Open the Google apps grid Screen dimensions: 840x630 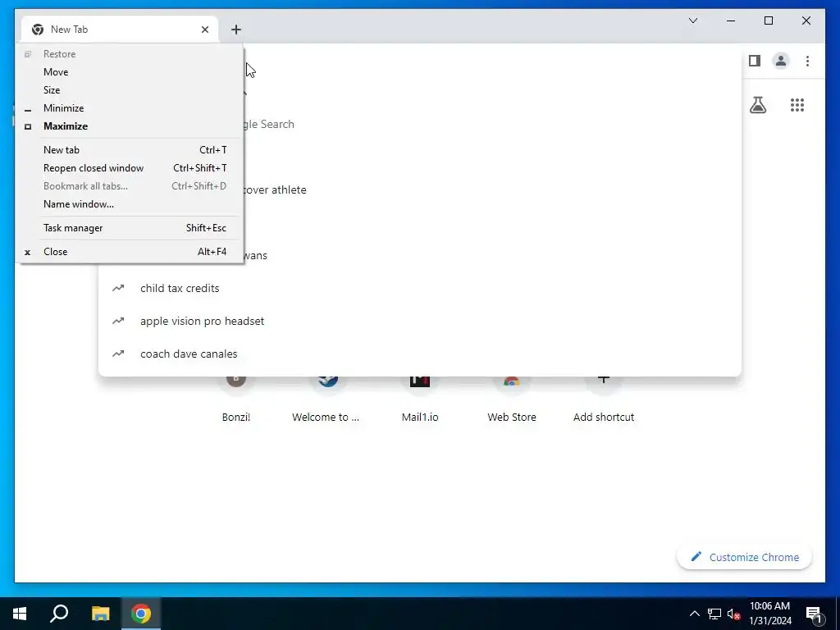point(797,105)
